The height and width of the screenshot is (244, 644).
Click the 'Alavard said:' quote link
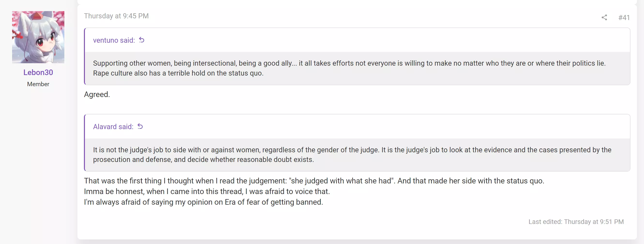pos(113,127)
